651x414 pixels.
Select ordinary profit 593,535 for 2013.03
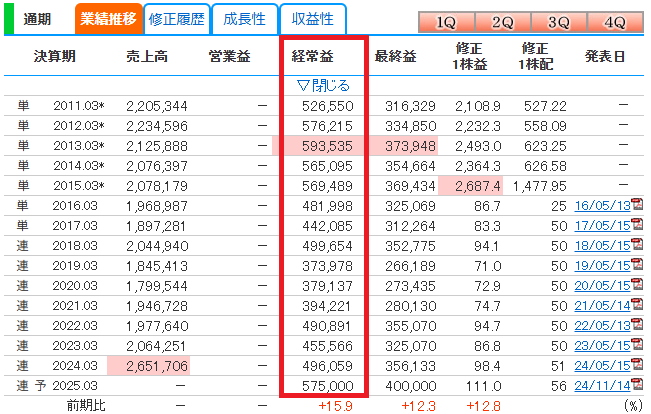327,146
